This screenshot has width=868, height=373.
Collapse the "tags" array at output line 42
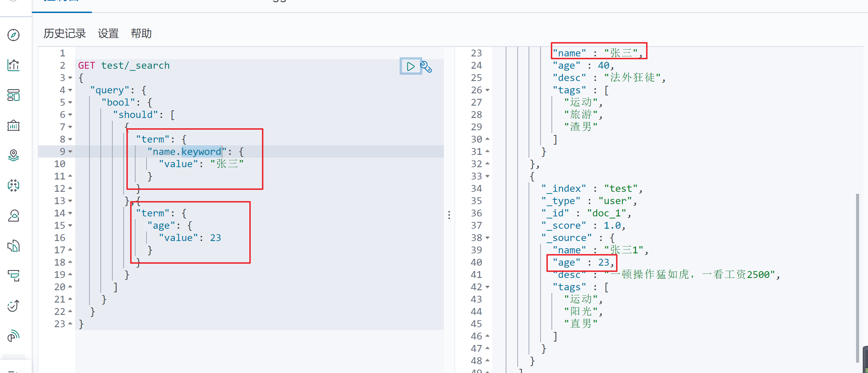click(x=488, y=287)
